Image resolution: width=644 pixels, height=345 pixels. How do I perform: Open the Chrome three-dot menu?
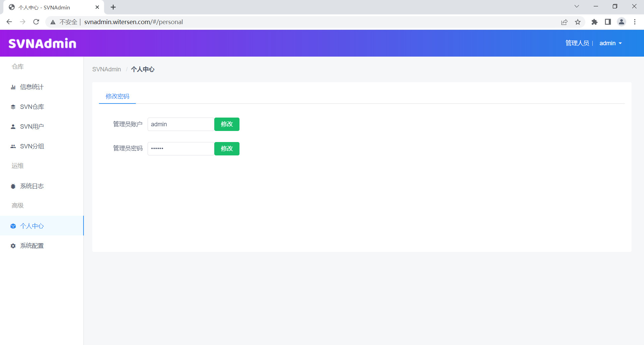pyautogui.click(x=635, y=22)
